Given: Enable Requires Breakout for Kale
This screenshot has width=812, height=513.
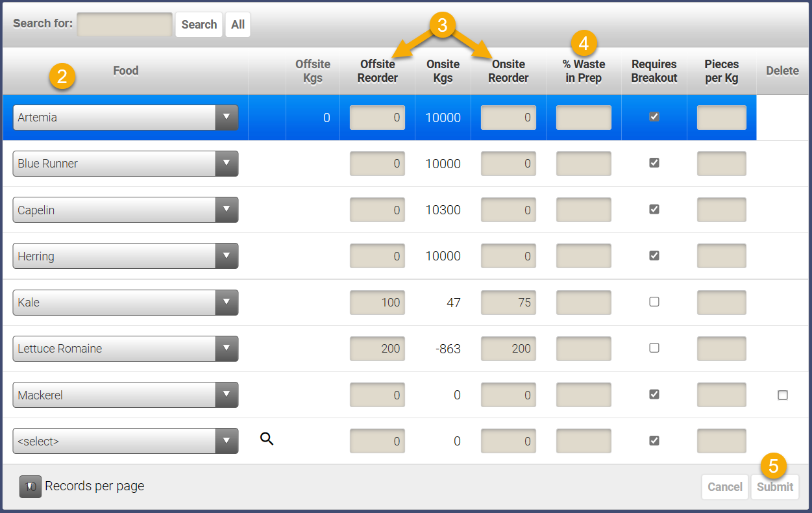Looking at the screenshot, I should point(654,302).
